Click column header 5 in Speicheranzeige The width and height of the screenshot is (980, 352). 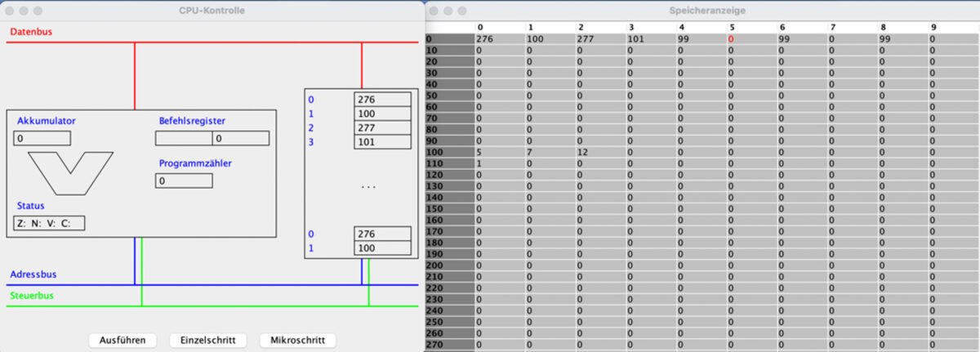coord(752,28)
